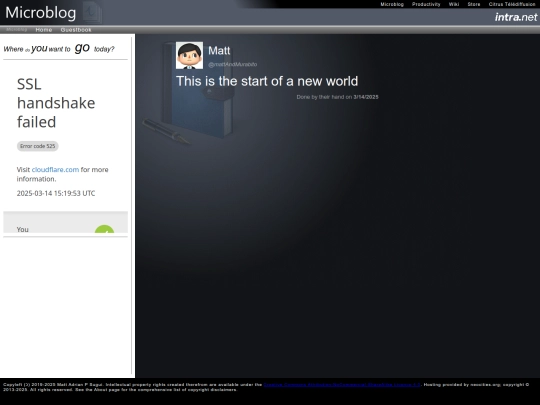The width and height of the screenshot is (540, 405).
Task: Click the Microblog page title
Action: (41, 13)
